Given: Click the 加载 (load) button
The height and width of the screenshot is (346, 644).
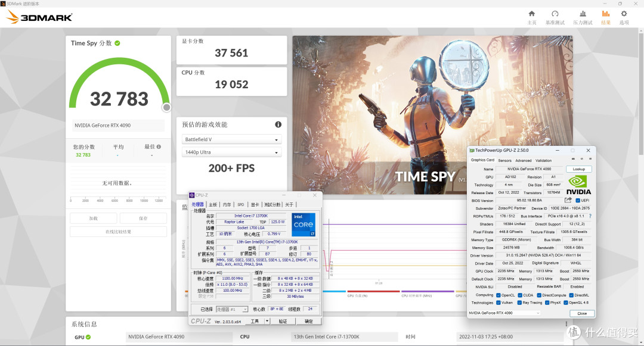Looking at the screenshot, I should (93, 218).
